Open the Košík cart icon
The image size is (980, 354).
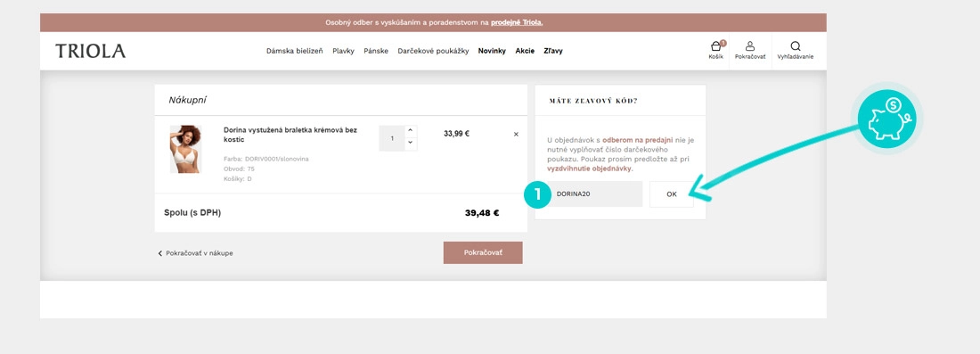click(x=716, y=51)
